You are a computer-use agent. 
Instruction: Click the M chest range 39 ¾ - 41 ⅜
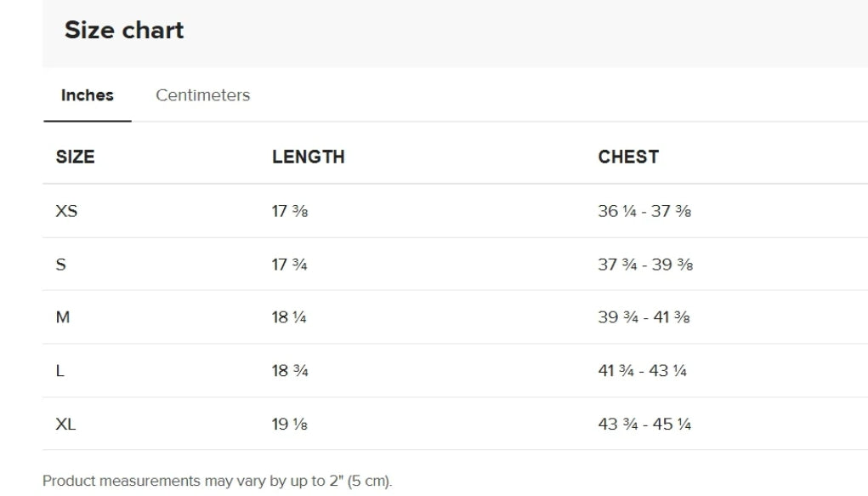644,317
